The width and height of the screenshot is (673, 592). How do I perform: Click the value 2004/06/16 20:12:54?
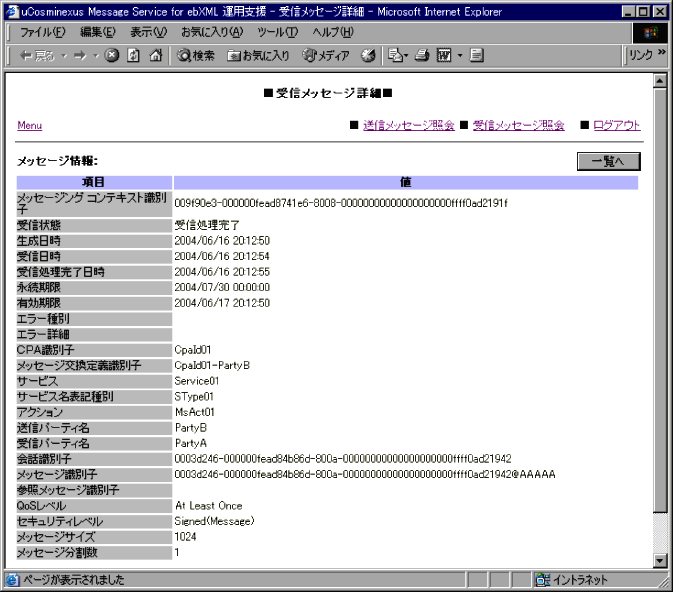click(222, 256)
